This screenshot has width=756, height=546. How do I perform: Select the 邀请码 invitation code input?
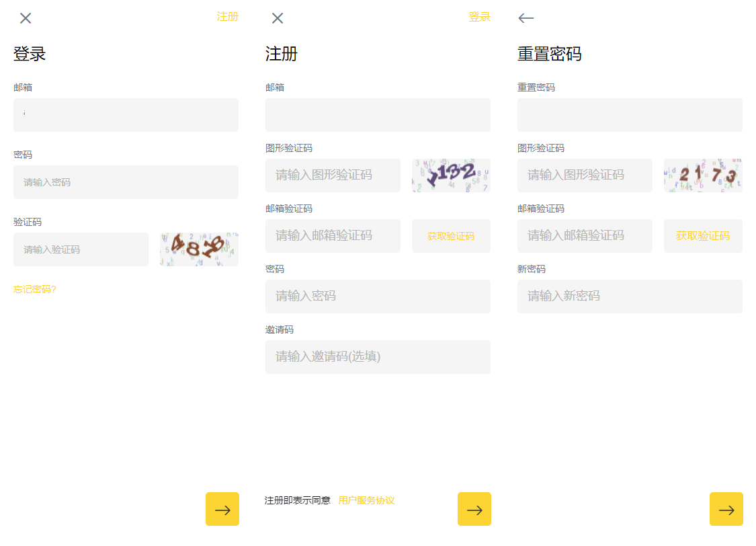(x=378, y=357)
